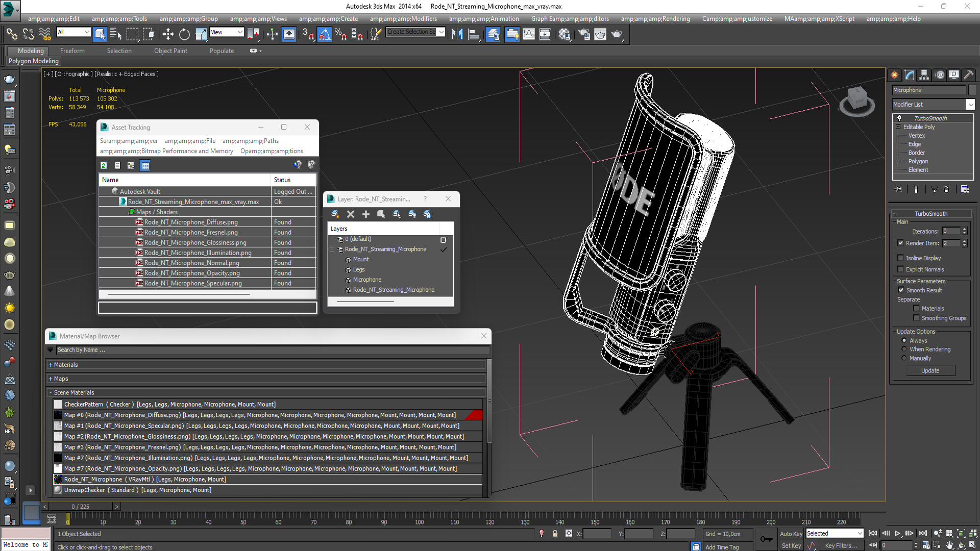Toggle the Render Iters checkbox

pyautogui.click(x=901, y=243)
